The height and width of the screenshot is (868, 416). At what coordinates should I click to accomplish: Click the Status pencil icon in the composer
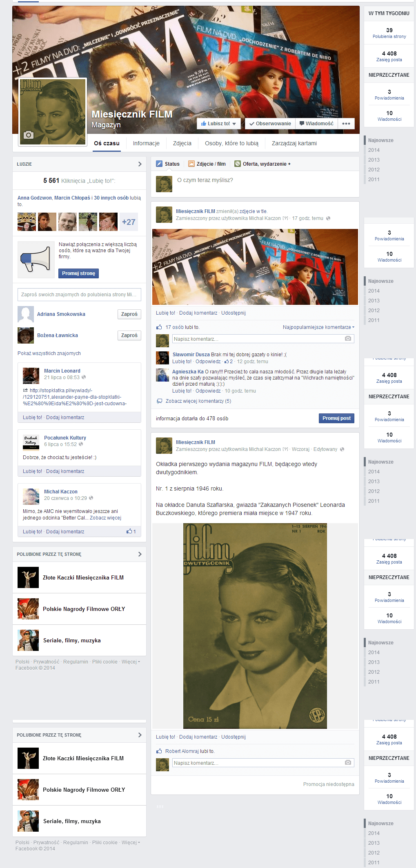[159, 164]
